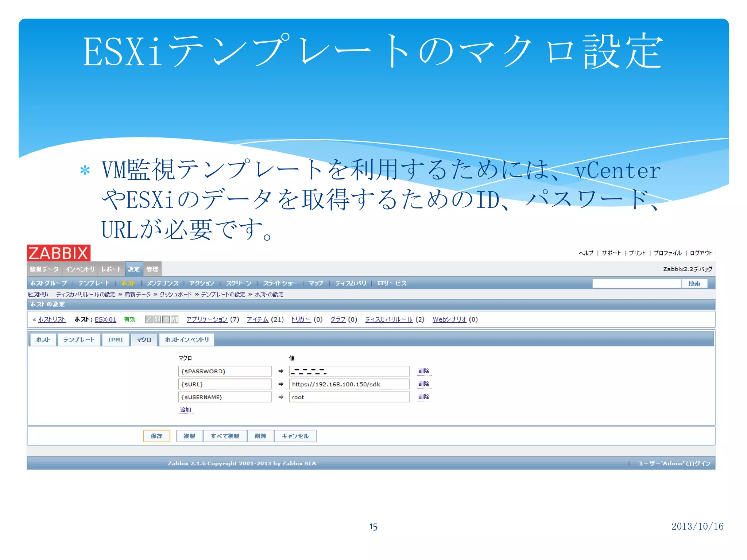The image size is (747, 560).
Task: Open アプリケーション (7) link
Action: point(207,319)
